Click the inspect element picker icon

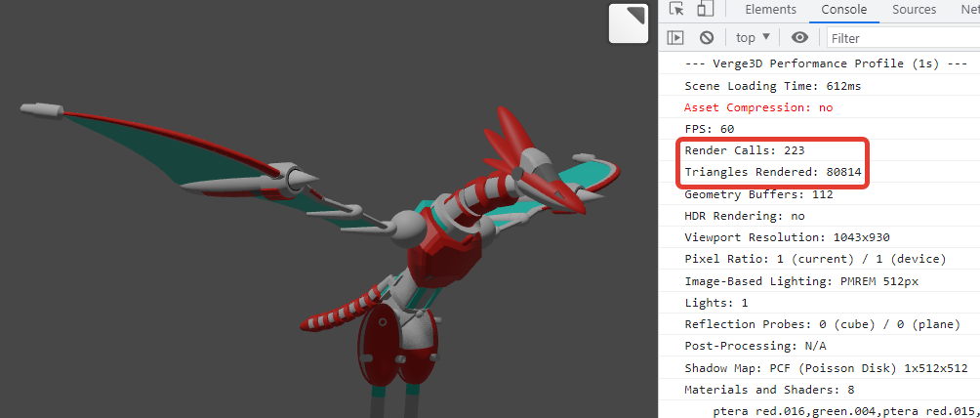(676, 10)
